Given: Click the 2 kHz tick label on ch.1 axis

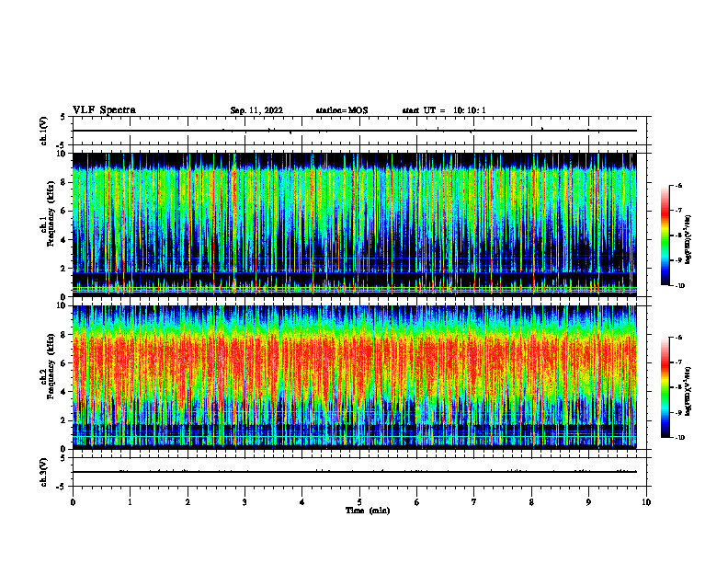Looking at the screenshot, I should coord(64,269).
